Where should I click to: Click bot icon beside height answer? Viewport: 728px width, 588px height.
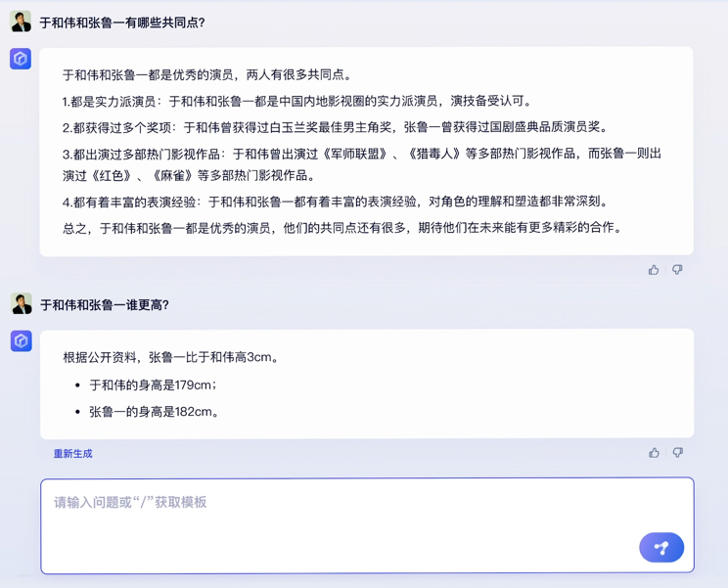(22, 341)
